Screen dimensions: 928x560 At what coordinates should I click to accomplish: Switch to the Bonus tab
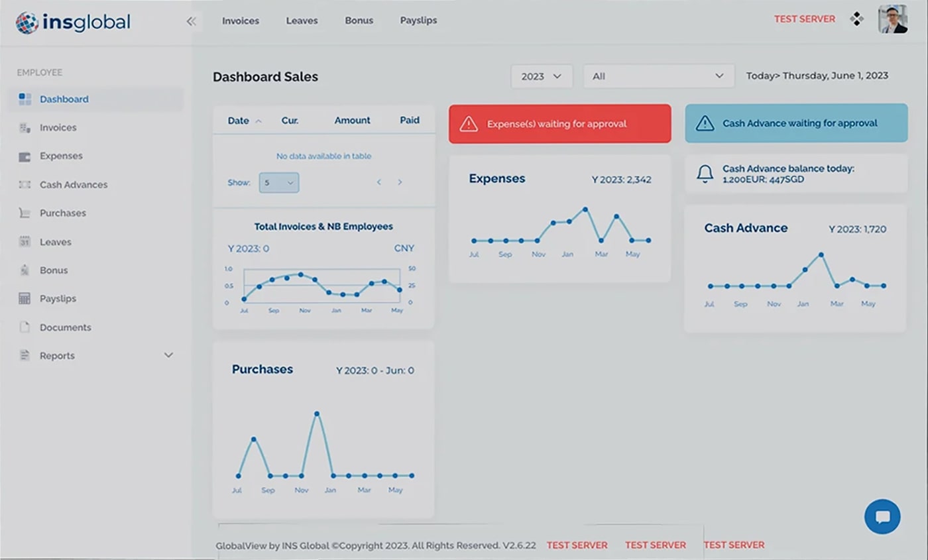[359, 21]
